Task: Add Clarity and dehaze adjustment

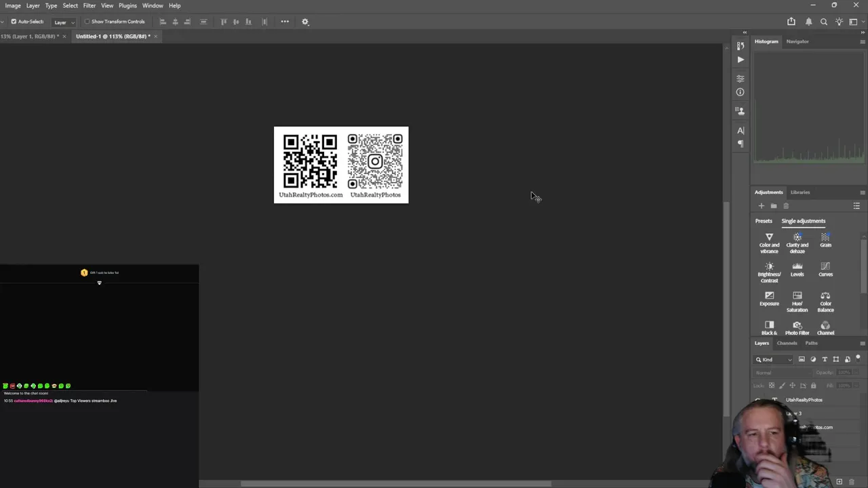Action: tap(797, 243)
